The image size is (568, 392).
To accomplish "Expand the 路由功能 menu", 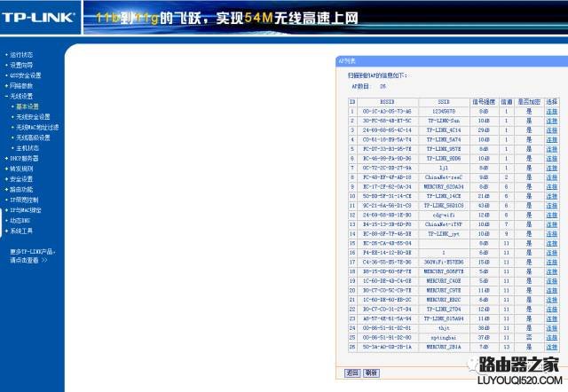I will (21, 189).
